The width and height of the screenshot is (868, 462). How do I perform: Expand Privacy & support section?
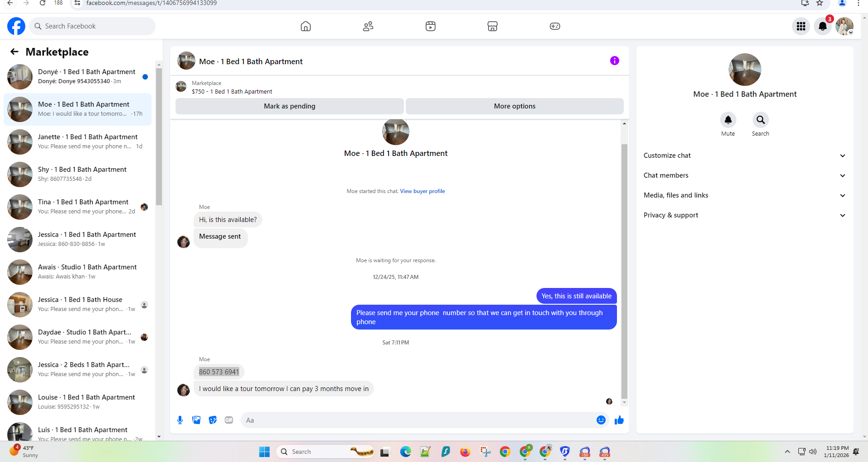tap(745, 215)
